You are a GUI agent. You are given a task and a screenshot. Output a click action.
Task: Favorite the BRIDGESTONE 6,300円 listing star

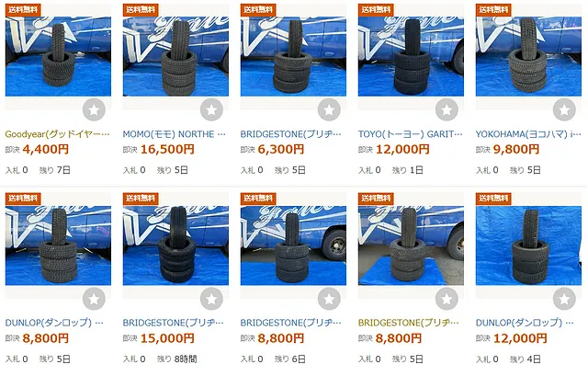(x=329, y=110)
